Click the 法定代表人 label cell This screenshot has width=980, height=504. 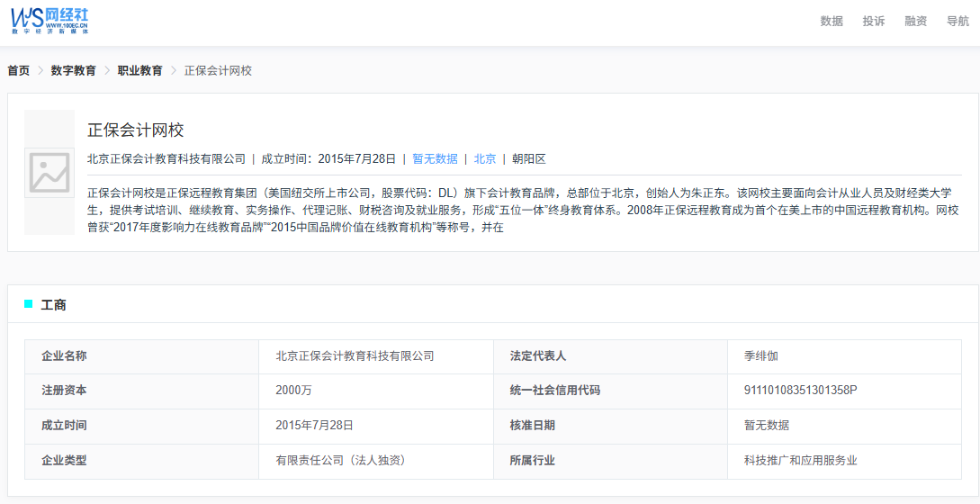pos(611,356)
